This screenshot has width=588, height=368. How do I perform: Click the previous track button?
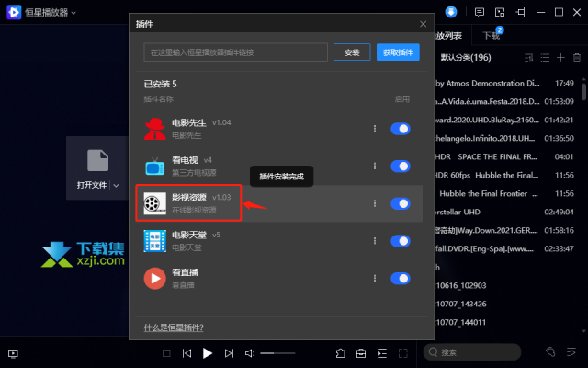coord(187,353)
